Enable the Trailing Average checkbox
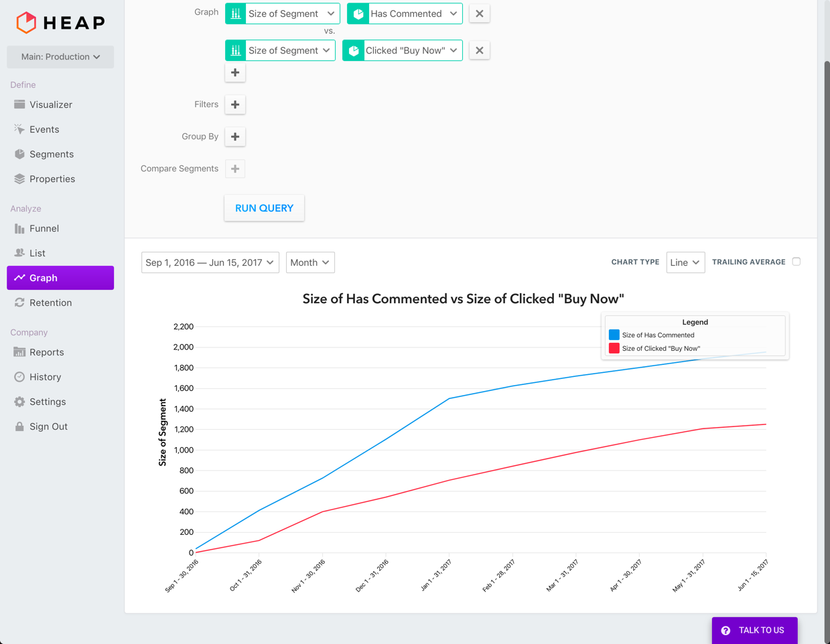 point(796,262)
